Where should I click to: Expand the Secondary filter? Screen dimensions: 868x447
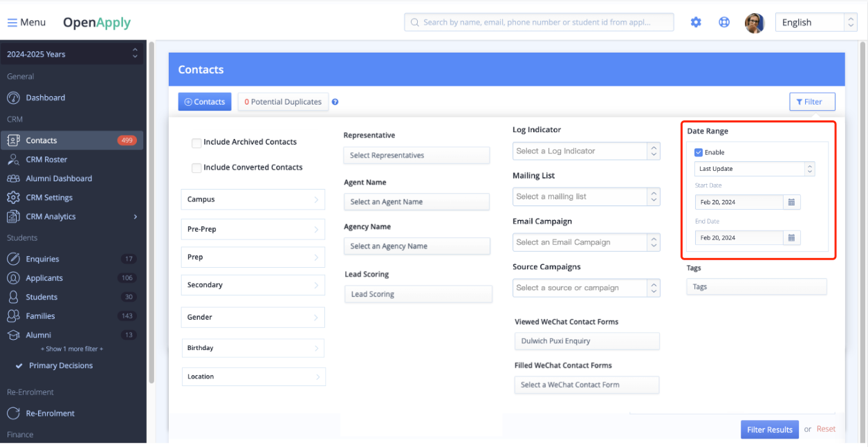252,285
